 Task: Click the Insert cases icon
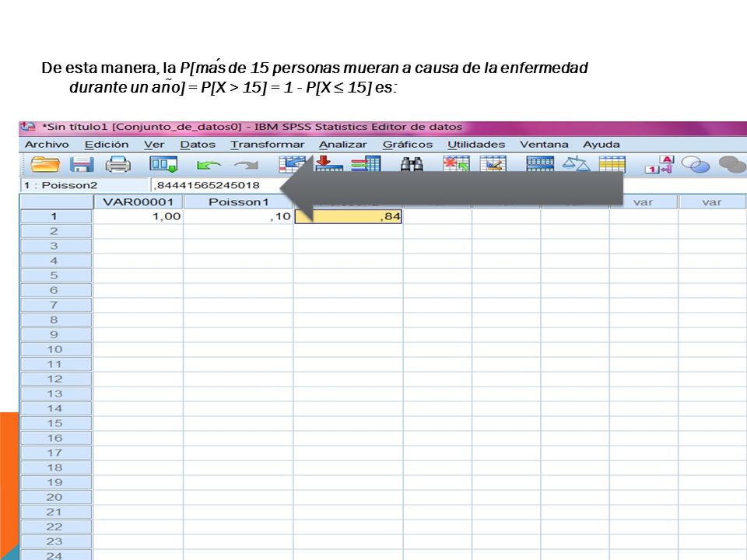[456, 164]
